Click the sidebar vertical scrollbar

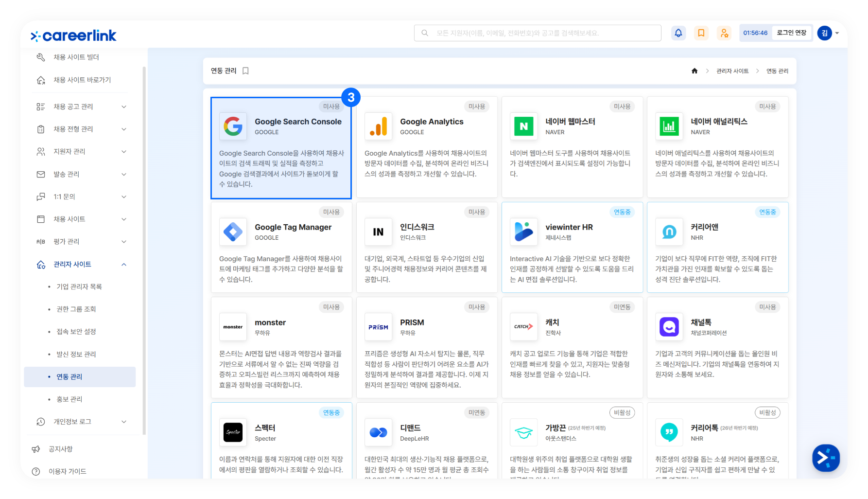pos(144,250)
